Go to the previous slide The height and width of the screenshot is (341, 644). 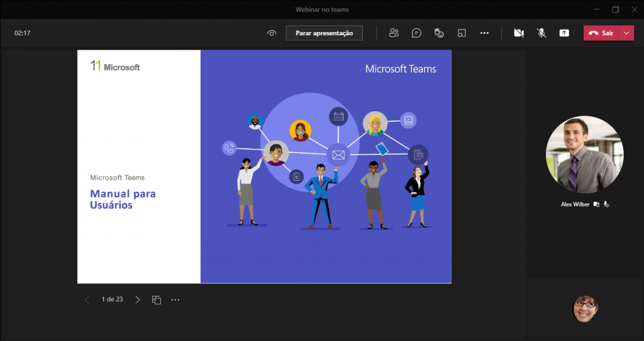click(87, 300)
